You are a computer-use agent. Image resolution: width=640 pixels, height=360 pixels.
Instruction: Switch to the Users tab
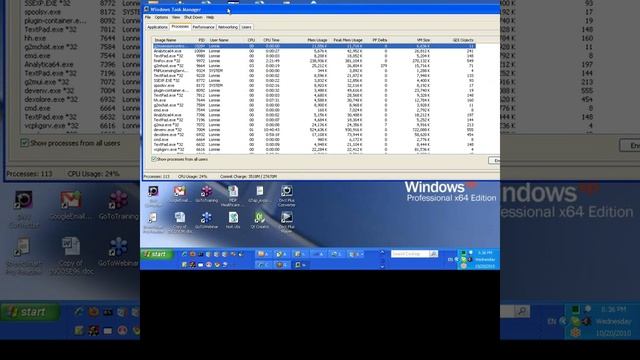[x=246, y=27]
